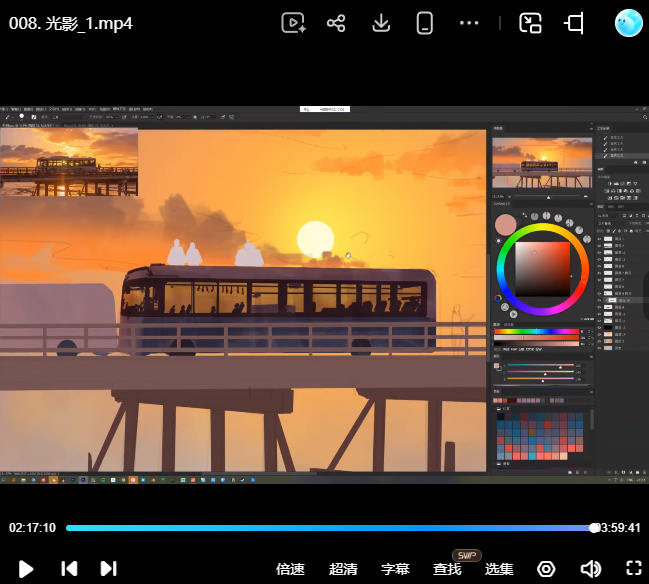Image resolution: width=649 pixels, height=584 pixels.
Task: Open the hexagon player settings icon
Action: [x=546, y=569]
